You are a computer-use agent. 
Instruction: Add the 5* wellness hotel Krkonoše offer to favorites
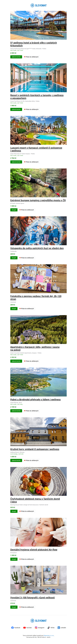point(31,57)
